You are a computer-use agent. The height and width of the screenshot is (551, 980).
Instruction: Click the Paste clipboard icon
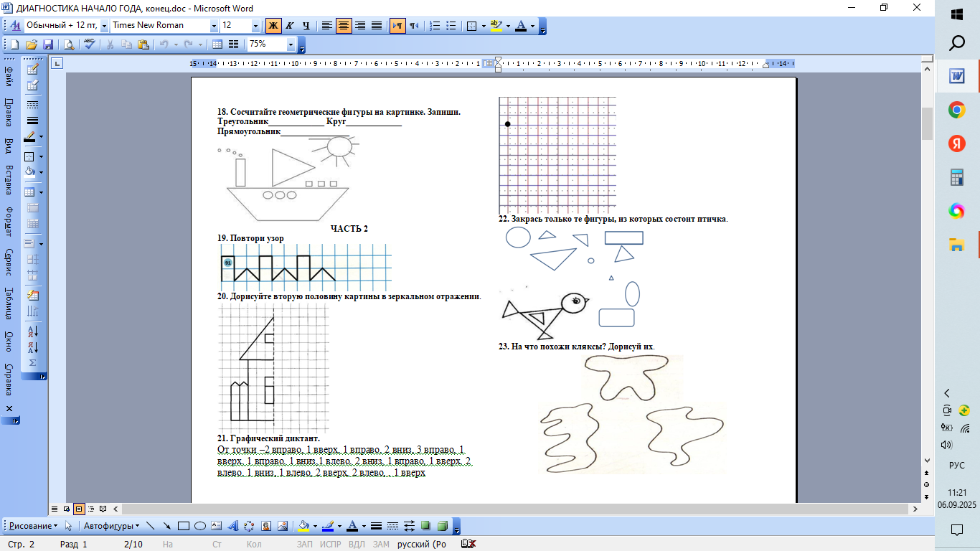click(x=143, y=44)
